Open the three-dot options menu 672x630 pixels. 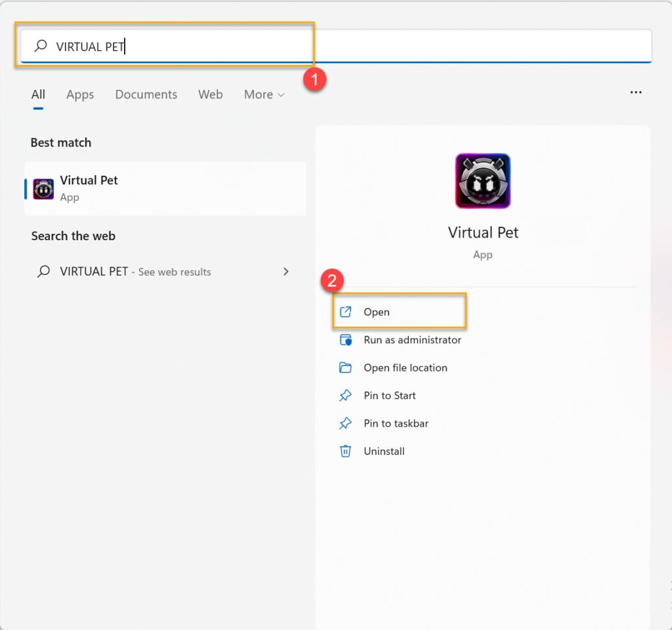[x=635, y=93]
